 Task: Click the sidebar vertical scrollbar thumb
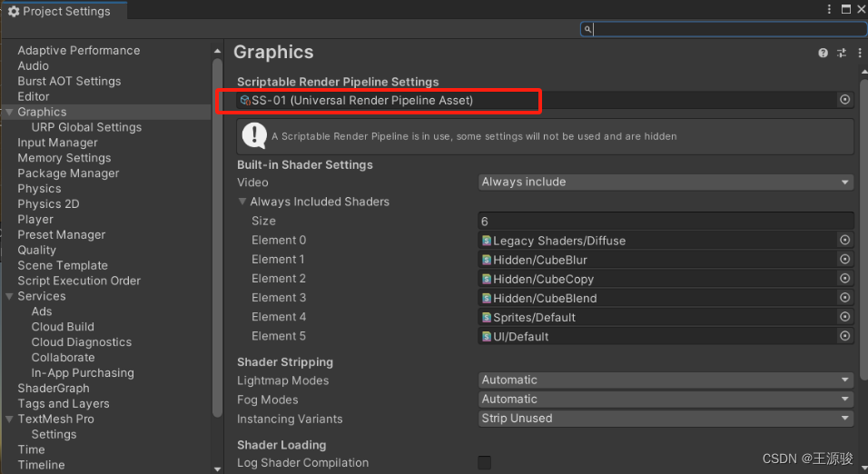pyautogui.click(x=217, y=238)
